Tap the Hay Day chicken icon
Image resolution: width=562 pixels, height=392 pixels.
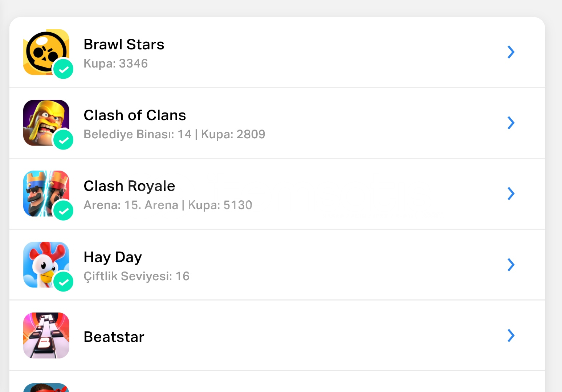pyautogui.click(x=46, y=265)
